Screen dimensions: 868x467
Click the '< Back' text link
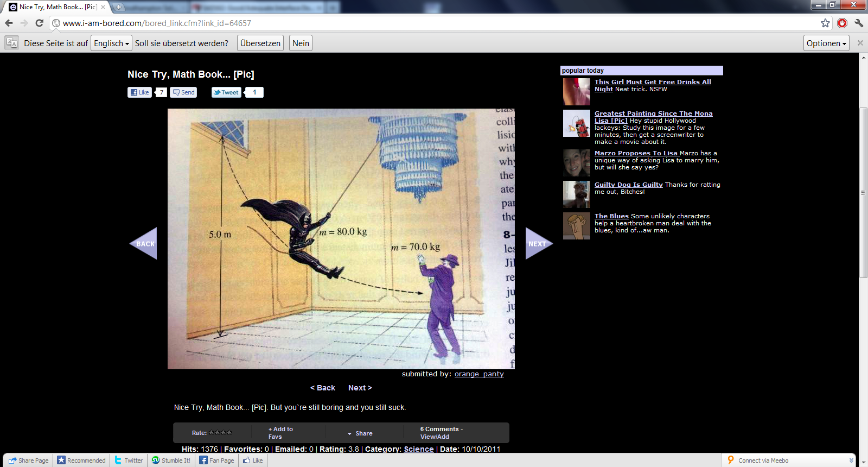point(322,388)
